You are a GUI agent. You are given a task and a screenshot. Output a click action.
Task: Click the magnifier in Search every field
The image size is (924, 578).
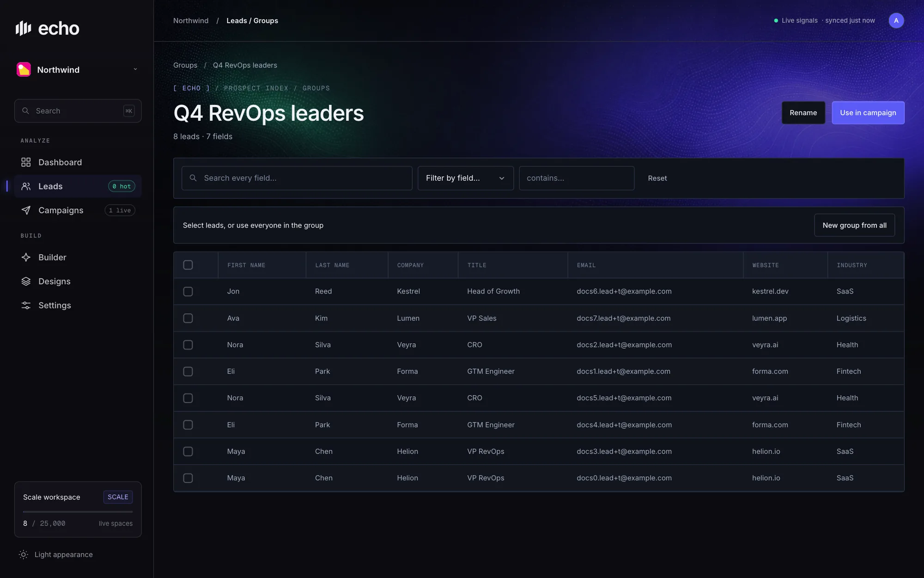193,178
